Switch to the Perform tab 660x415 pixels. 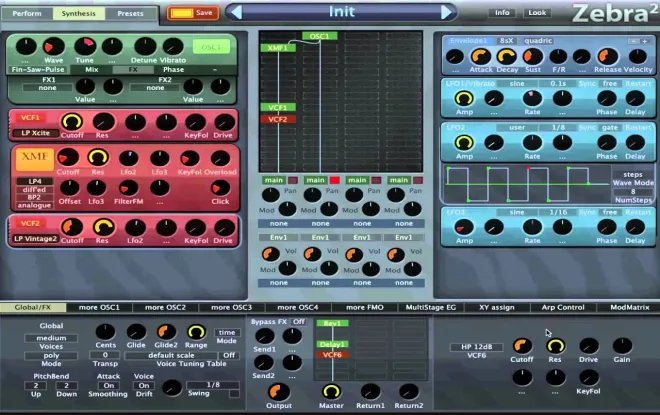27,13
